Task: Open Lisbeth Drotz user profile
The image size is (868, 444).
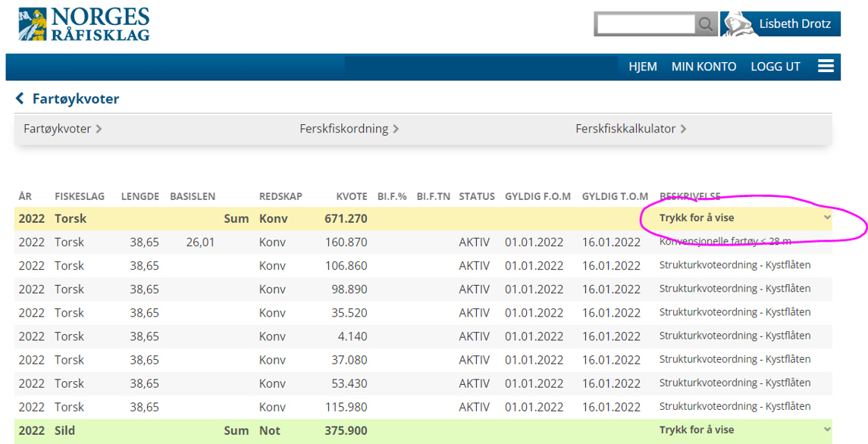Action: [x=794, y=24]
